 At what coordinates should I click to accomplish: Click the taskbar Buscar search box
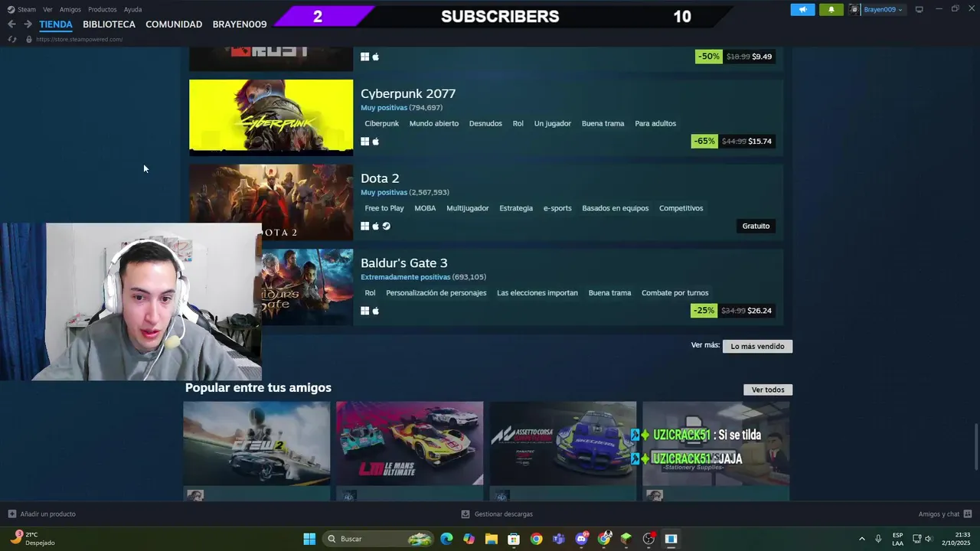[x=380, y=539]
